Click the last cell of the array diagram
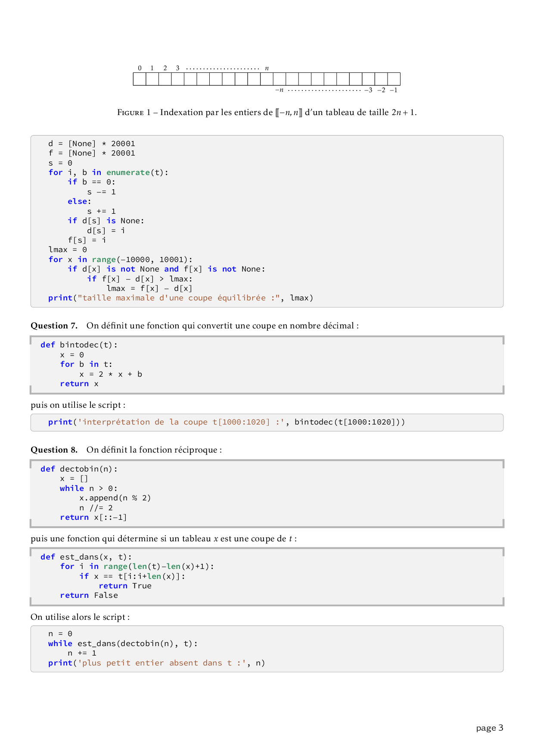The image size is (534, 756). pyautogui.click(x=394, y=79)
